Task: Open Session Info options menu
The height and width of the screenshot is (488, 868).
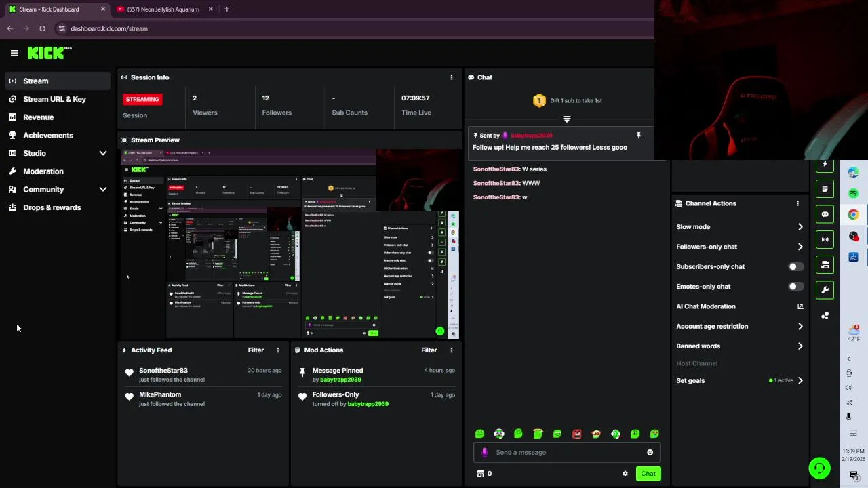Action: click(x=452, y=77)
